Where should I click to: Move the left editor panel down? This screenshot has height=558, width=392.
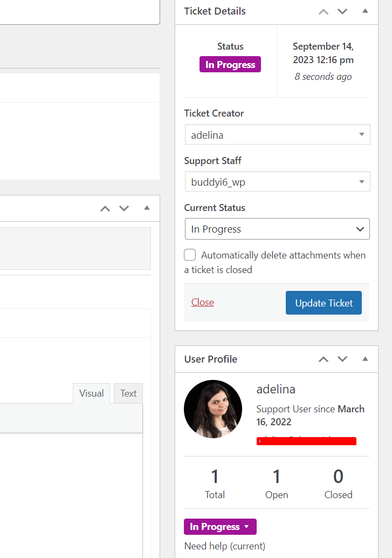[x=124, y=208]
